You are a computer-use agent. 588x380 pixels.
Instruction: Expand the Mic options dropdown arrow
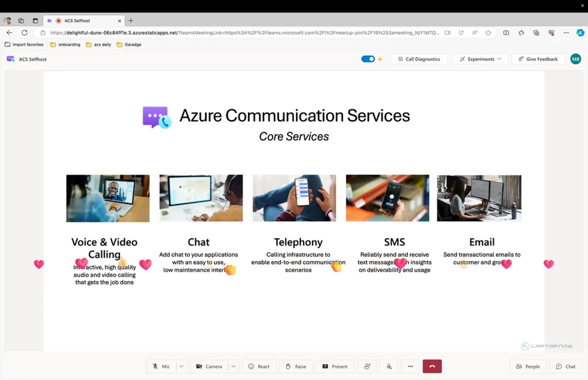[182, 366]
